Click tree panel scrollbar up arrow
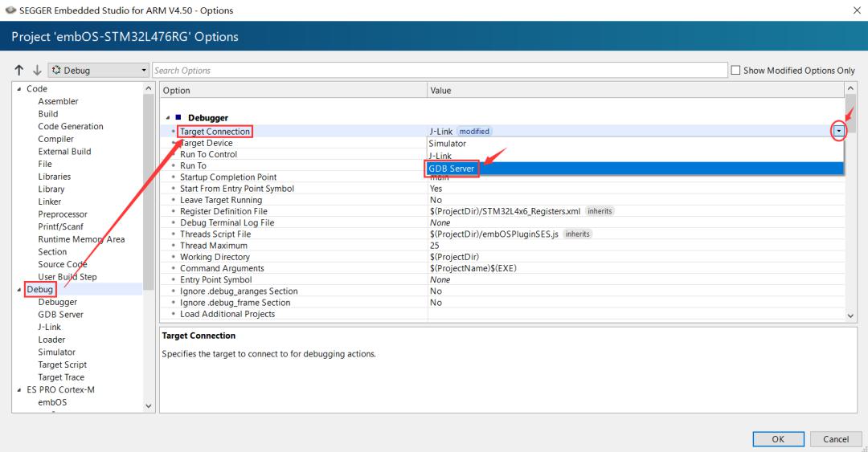 [x=149, y=88]
